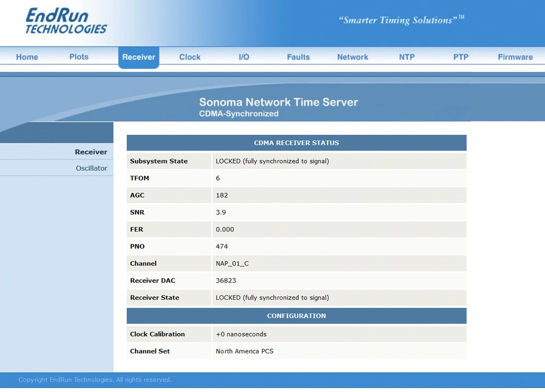The width and height of the screenshot is (545, 392).
Task: Select the Receiver State LOCKED value
Action: pos(272,297)
